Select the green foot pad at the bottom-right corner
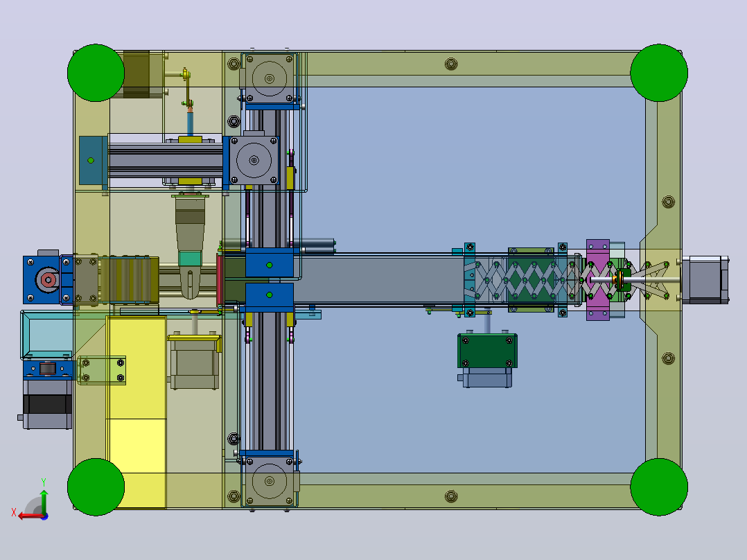Screen dimensions: 747x560 point(659,487)
